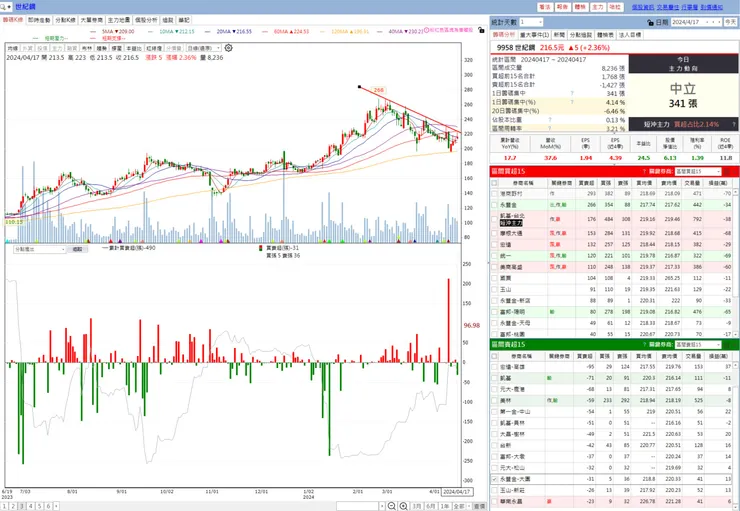740x511 pixels.
Task: Step the 日期 field to the previous day
Action: [714, 22]
